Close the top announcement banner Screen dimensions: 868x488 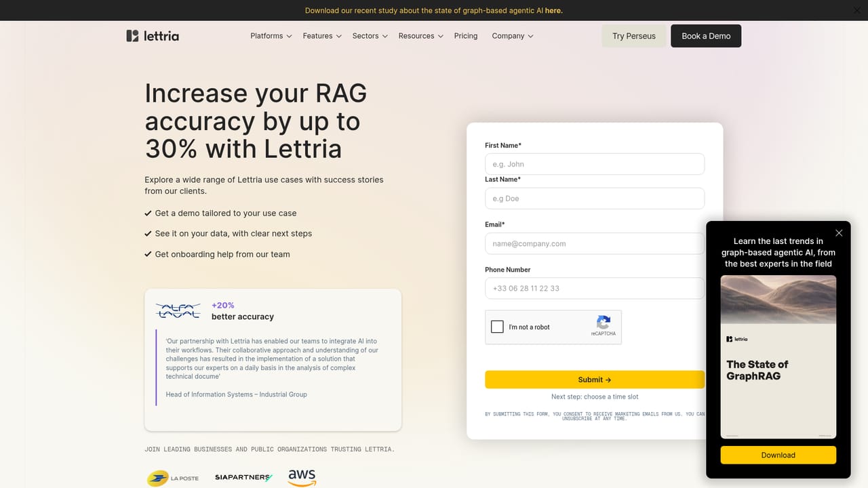pos(857,10)
